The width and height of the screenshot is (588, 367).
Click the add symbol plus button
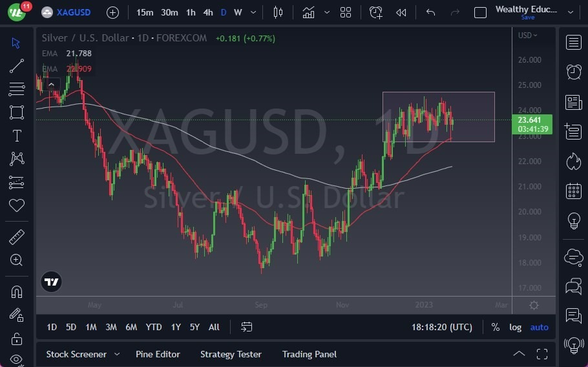(x=112, y=13)
